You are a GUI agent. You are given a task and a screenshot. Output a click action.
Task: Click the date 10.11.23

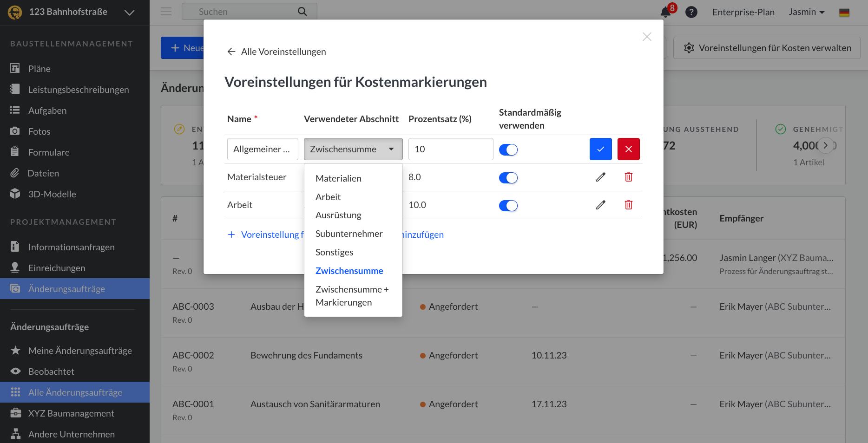(549, 355)
